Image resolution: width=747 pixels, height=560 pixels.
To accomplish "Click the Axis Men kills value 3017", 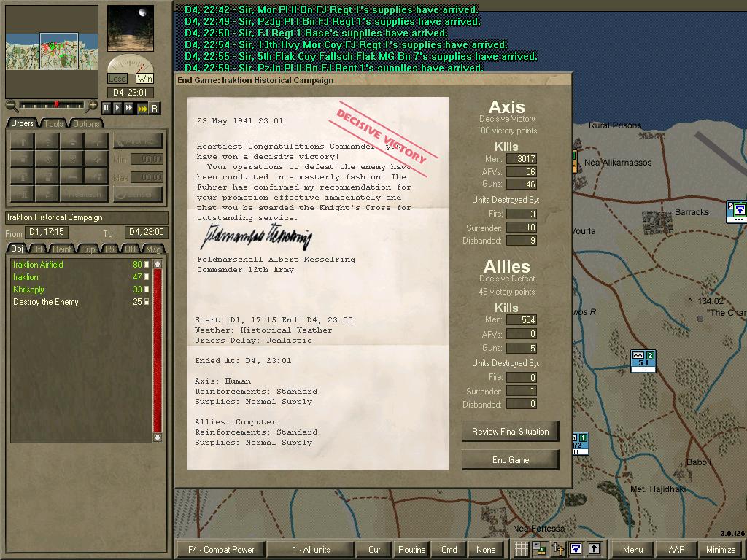I will point(522,158).
